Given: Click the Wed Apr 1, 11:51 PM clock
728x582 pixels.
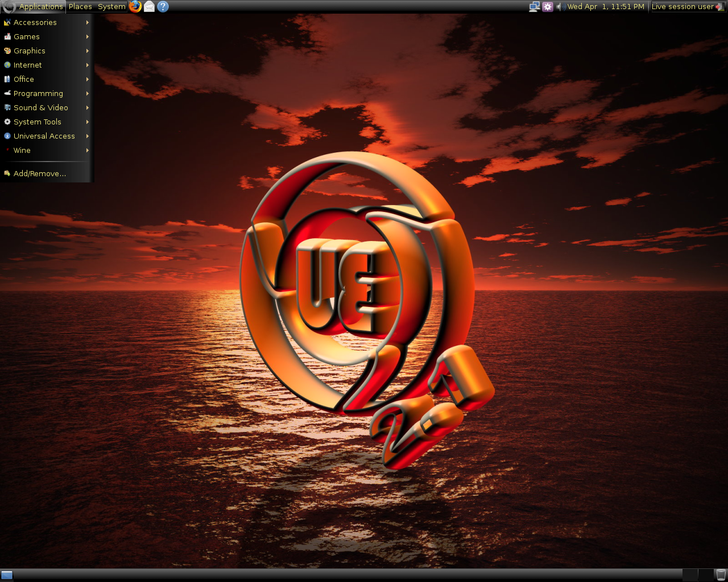Looking at the screenshot, I should coord(606,6).
